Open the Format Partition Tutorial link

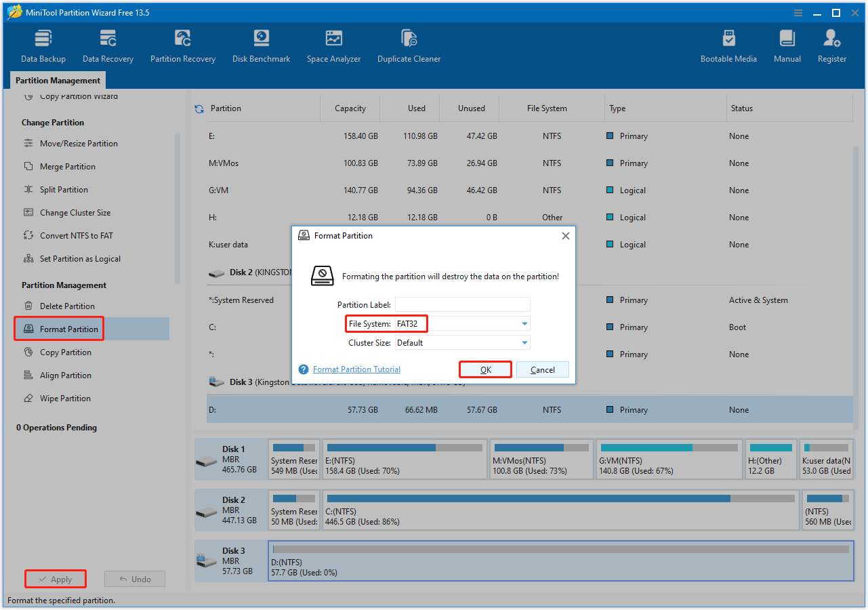pyautogui.click(x=356, y=369)
